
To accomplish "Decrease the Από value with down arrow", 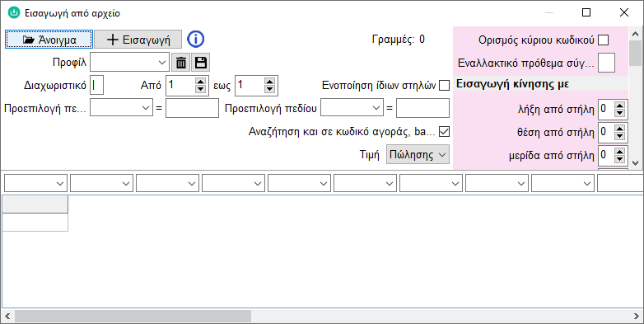I will (200, 89).
